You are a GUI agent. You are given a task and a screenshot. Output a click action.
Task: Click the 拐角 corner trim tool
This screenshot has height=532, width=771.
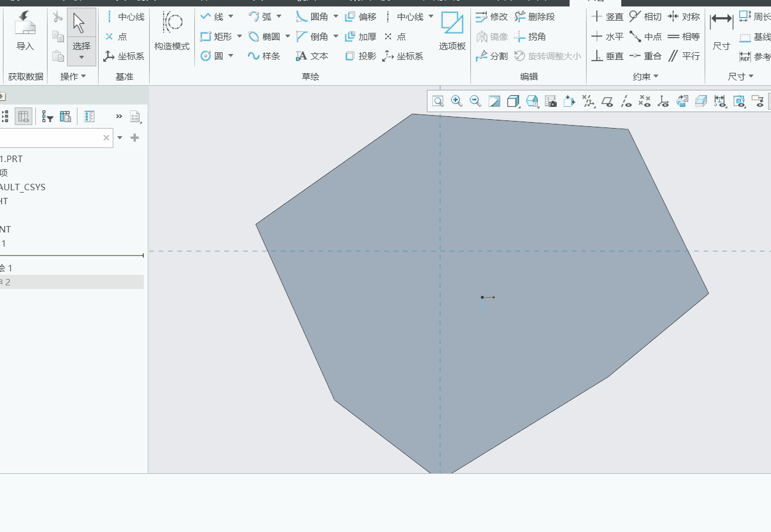[x=530, y=36]
